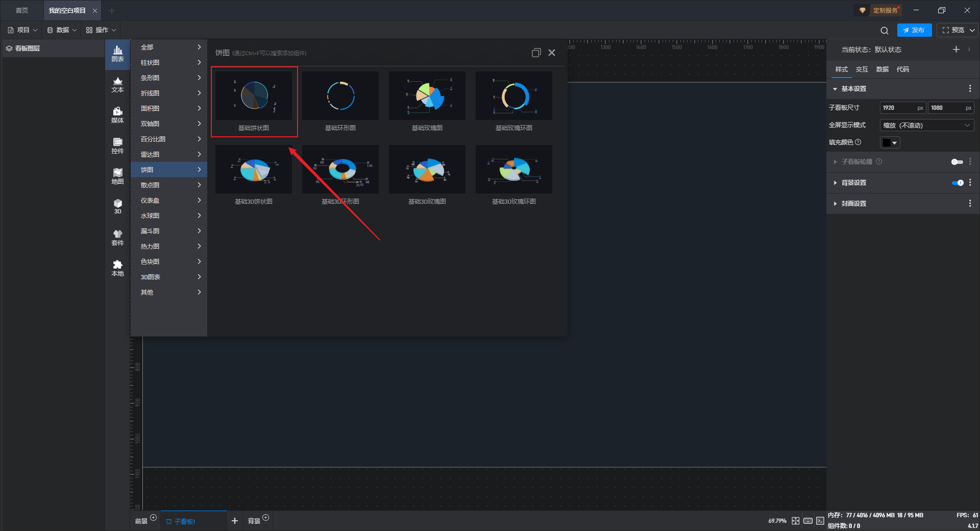Switch to the 数据 properties tab
Screen dimensions: 980x531
pyautogui.click(x=882, y=69)
